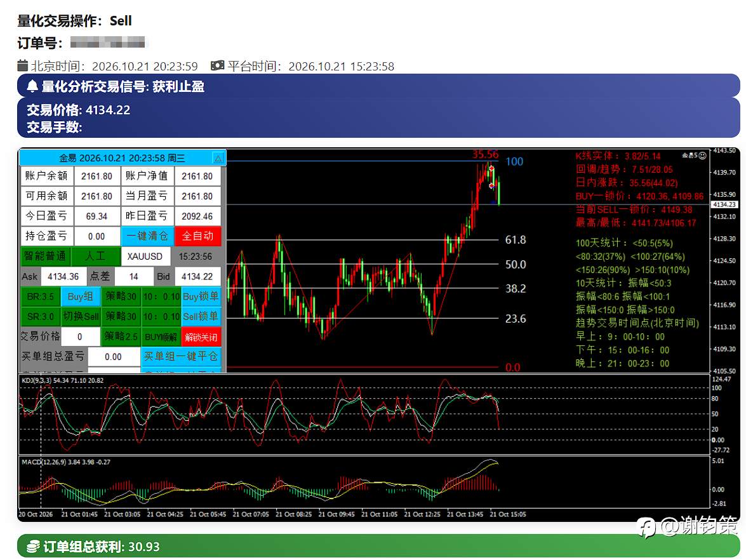The height and width of the screenshot is (560, 746).
Task: Click the XAUUSD symbol field
Action: [x=145, y=256]
